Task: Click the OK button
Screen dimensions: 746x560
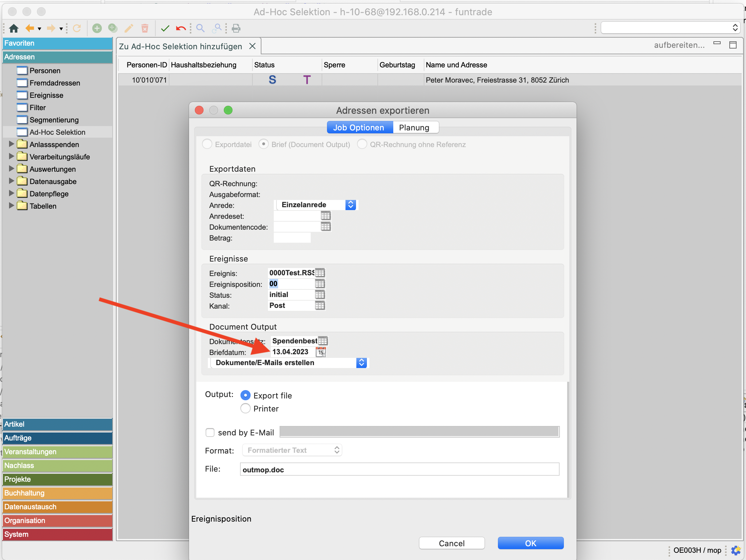Action: [x=531, y=543]
